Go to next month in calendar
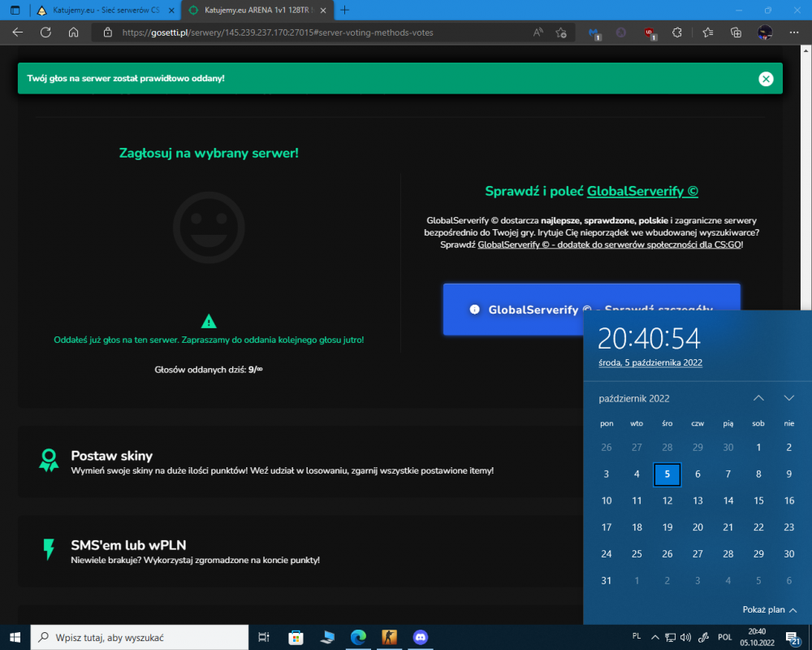The image size is (812, 650). [788, 398]
